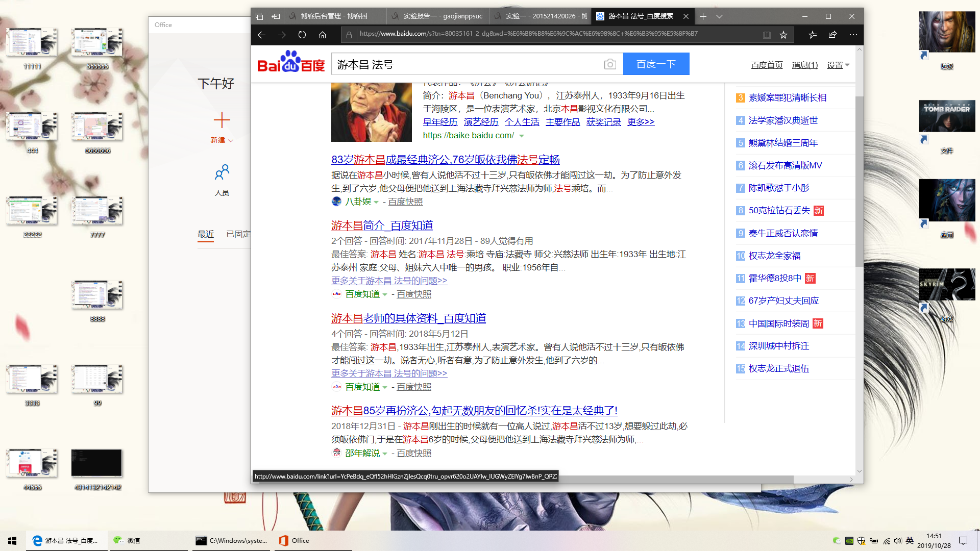The height and width of the screenshot is (551, 980).
Task: Open new tab with plus button
Action: 703,16
